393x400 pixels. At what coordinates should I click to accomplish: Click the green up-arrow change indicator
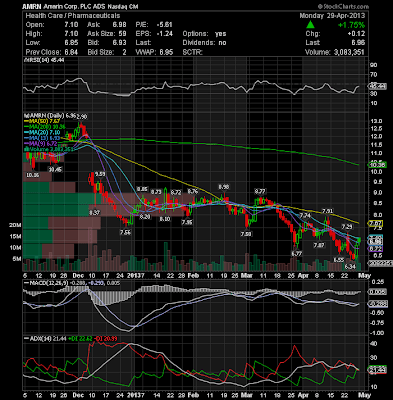[x=310, y=25]
